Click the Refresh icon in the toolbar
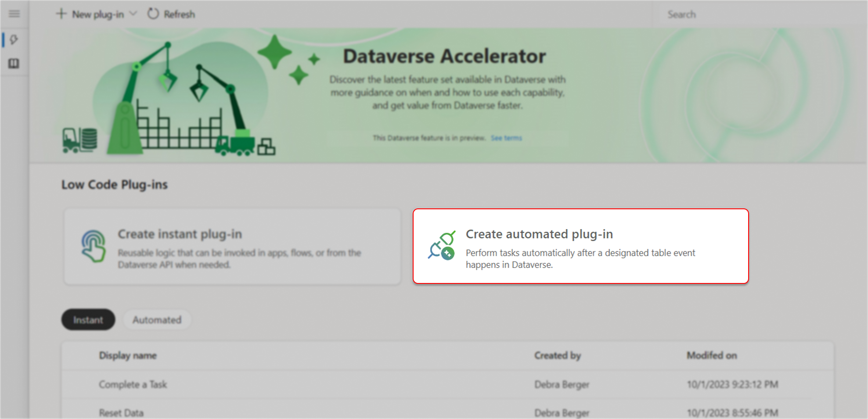The image size is (868, 419). coord(152,14)
